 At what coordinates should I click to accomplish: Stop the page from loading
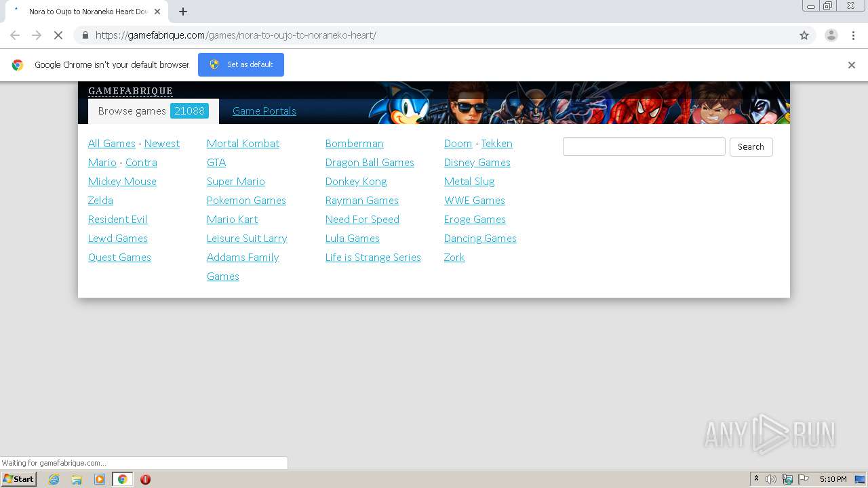click(x=58, y=35)
